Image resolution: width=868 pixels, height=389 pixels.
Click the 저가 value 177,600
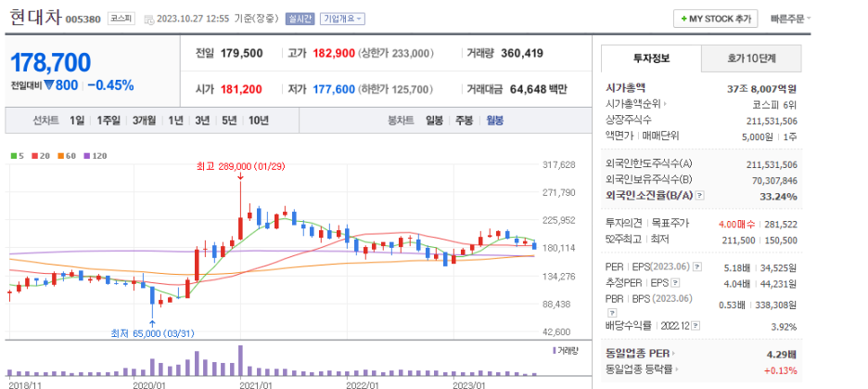click(x=334, y=88)
